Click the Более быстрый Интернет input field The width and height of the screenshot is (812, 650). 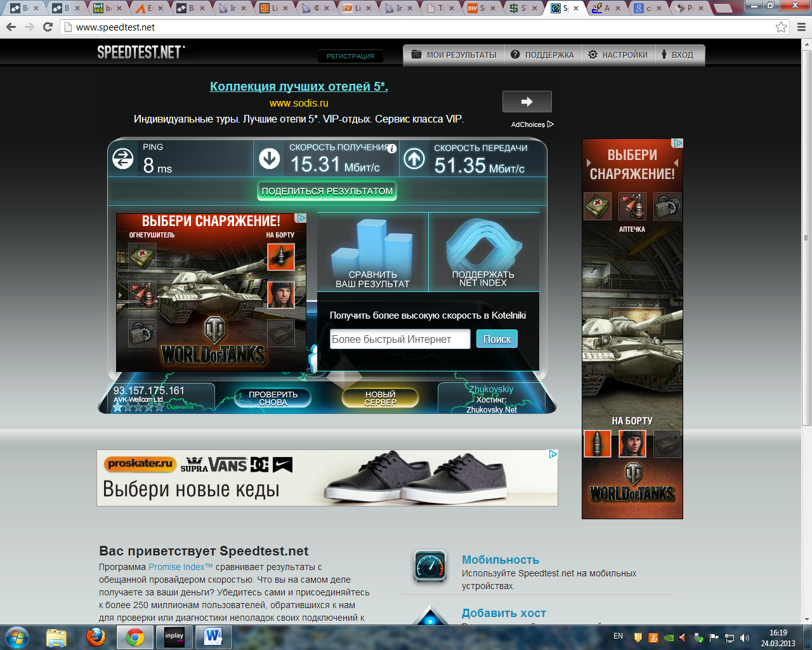coord(400,339)
